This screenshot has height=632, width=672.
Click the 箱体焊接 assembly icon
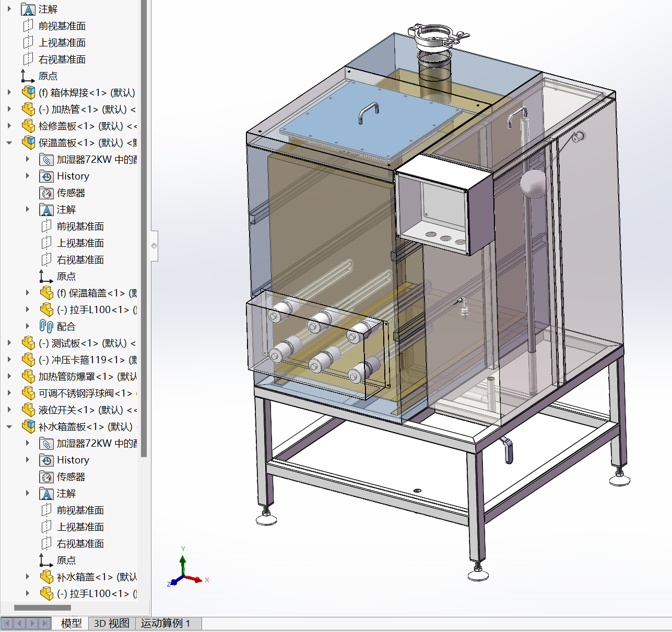pyautogui.click(x=29, y=93)
